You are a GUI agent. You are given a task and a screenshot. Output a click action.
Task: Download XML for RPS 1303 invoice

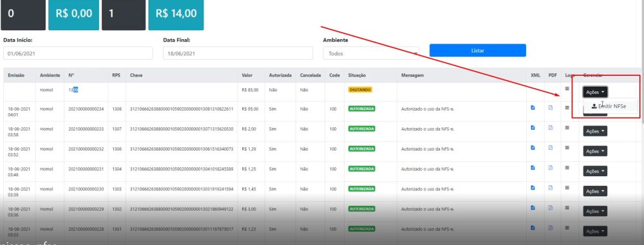pyautogui.click(x=533, y=188)
